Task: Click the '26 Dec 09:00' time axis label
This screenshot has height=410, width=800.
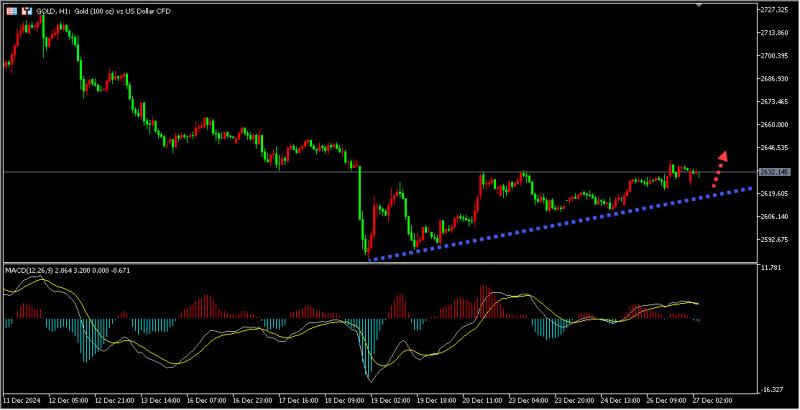Action: click(664, 400)
